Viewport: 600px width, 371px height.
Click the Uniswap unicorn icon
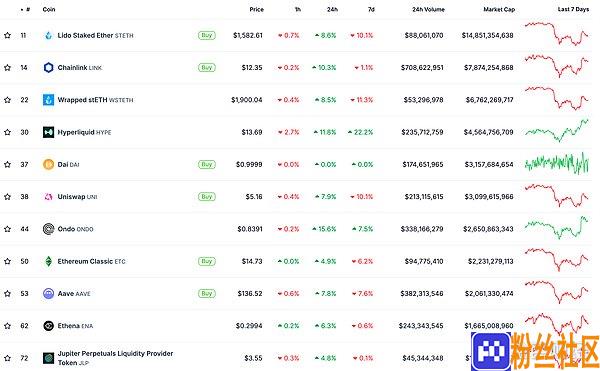(49, 197)
